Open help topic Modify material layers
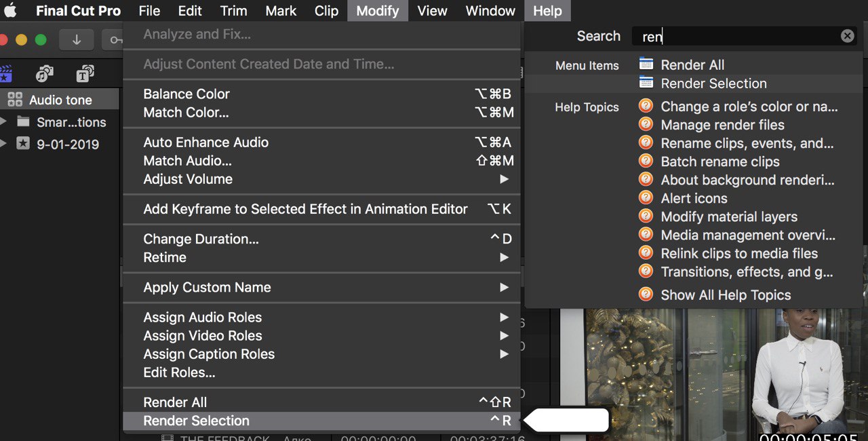Image resolution: width=868 pixels, height=441 pixels. [x=729, y=216]
